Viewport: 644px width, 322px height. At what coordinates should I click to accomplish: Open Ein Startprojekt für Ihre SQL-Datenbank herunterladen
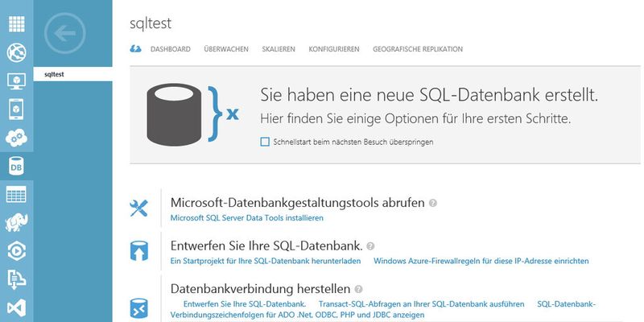click(x=266, y=261)
